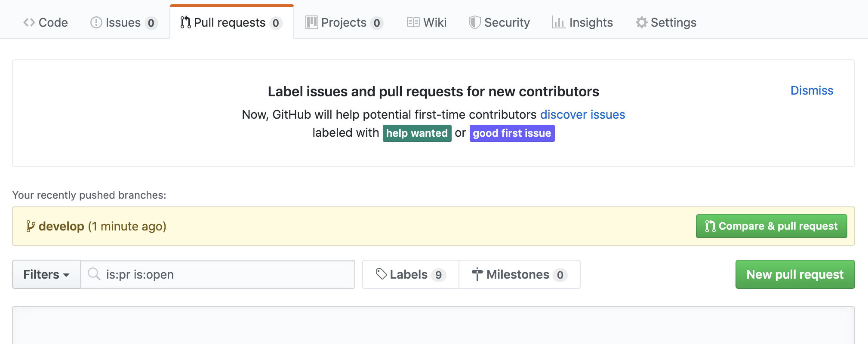The width and height of the screenshot is (868, 344).
Task: Click the Settings gear icon
Action: (641, 22)
